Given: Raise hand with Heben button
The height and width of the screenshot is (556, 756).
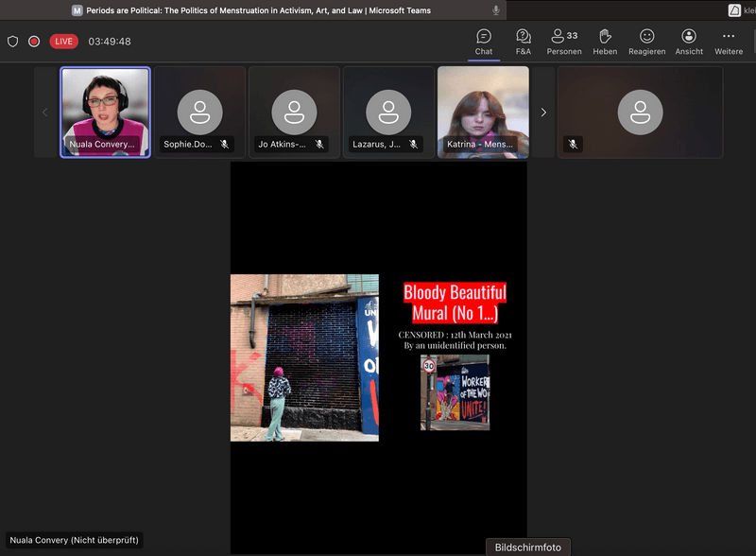Looking at the screenshot, I should click(605, 42).
